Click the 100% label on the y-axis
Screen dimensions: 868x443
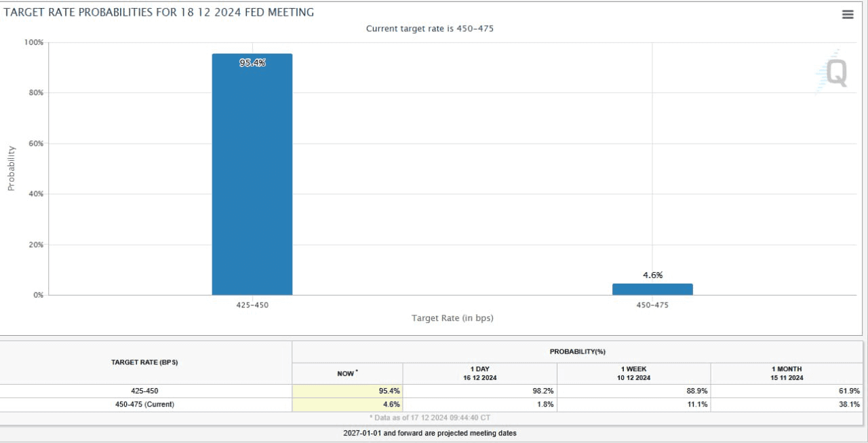pos(34,42)
